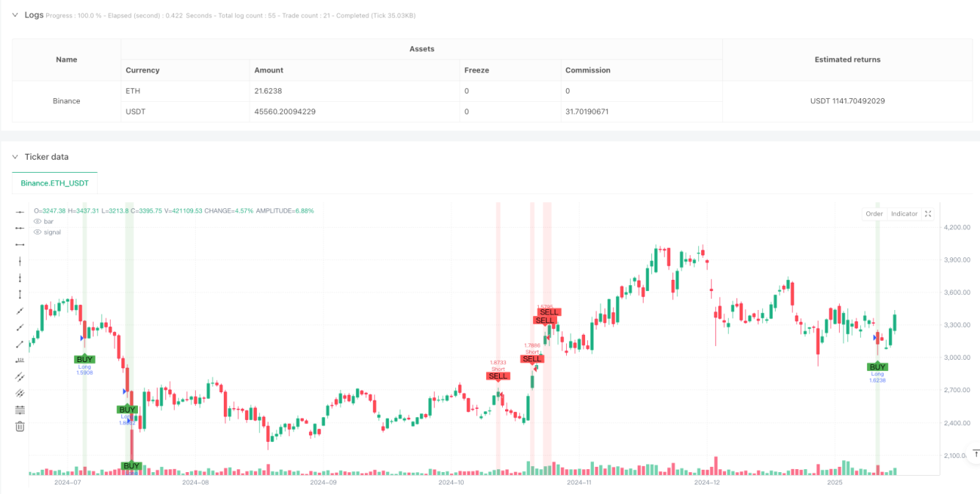Screen dimensions: 980x494
Task: Select the price line tool
Action: point(20,361)
